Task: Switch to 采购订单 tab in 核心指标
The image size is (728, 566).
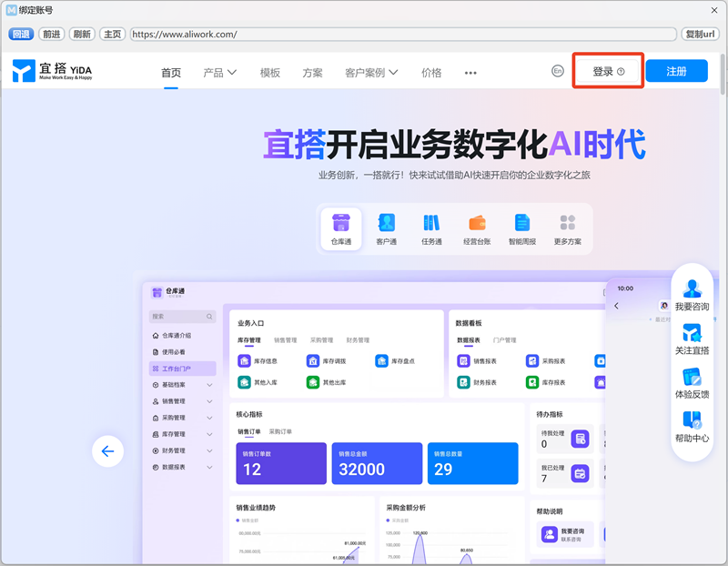Action: [x=280, y=431]
